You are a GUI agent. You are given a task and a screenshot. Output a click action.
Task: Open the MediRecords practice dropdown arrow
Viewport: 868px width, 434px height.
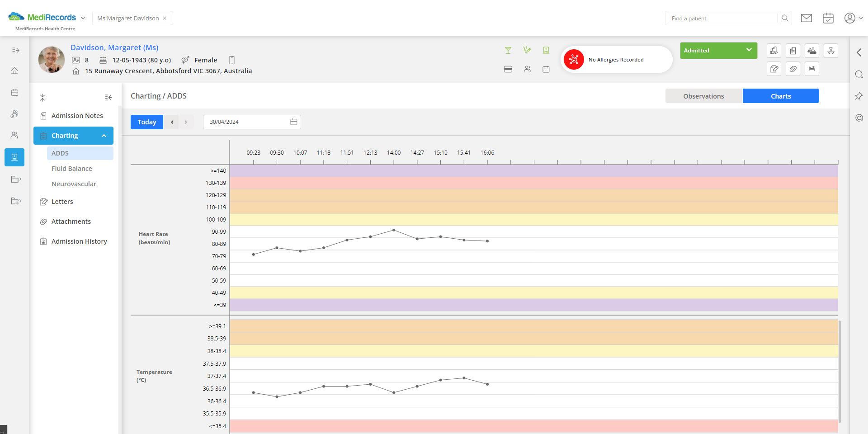(83, 18)
